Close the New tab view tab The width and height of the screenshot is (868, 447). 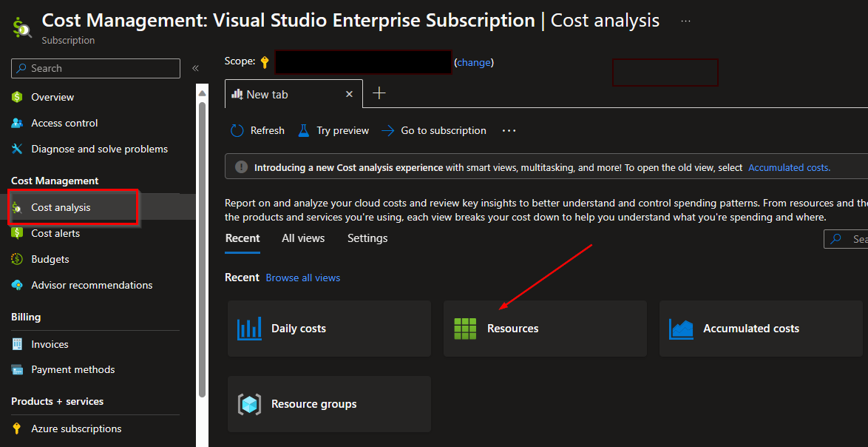click(350, 94)
